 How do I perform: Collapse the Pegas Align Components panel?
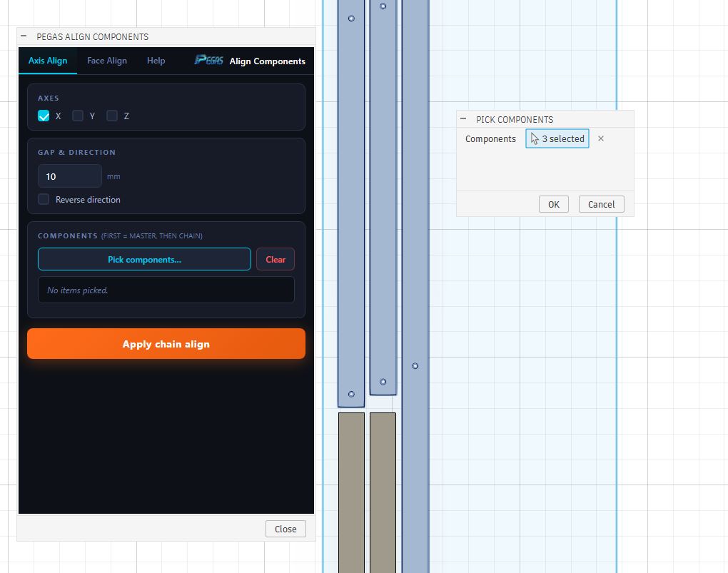pos(24,36)
